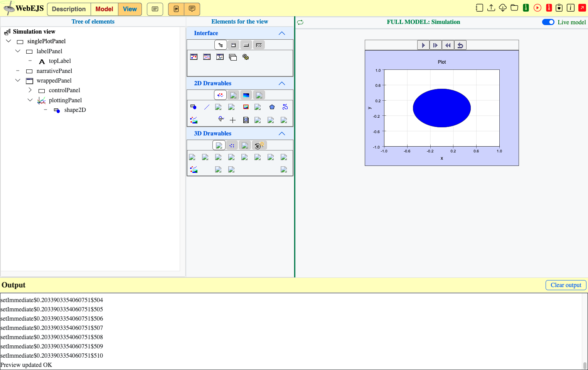
Task: Toggle the Live model switch
Action: click(548, 22)
